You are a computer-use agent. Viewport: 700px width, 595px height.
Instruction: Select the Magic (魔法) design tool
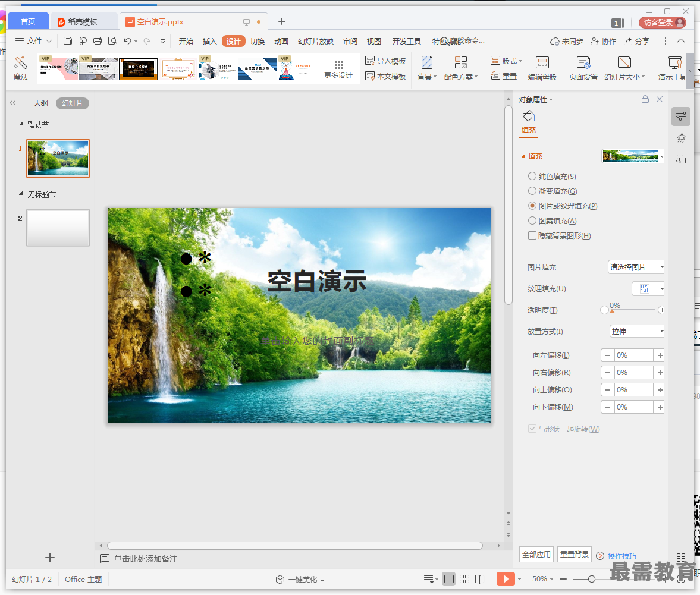coord(21,68)
